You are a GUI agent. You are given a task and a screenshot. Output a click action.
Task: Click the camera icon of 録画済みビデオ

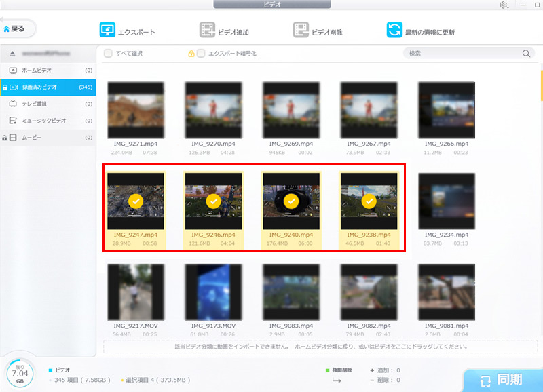pyautogui.click(x=14, y=87)
